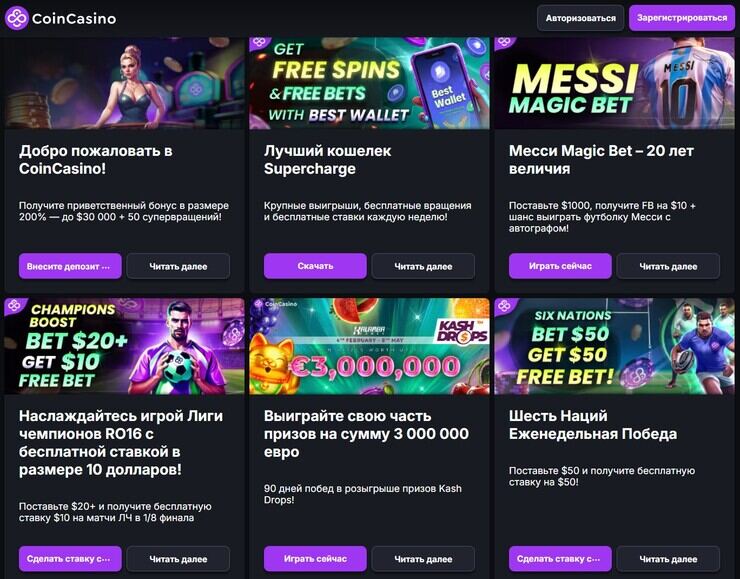This screenshot has width=740, height=579.
Task: Open Читать далее for Six Nations offer
Action: coord(668,559)
